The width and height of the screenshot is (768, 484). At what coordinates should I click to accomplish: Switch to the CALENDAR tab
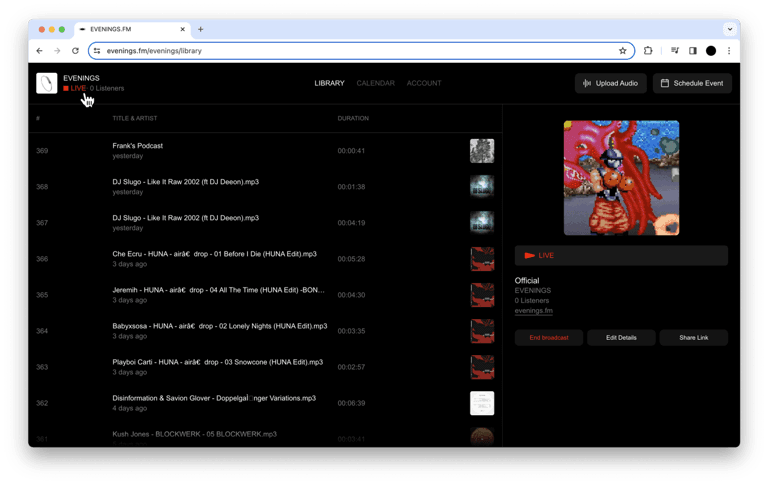pyautogui.click(x=376, y=83)
